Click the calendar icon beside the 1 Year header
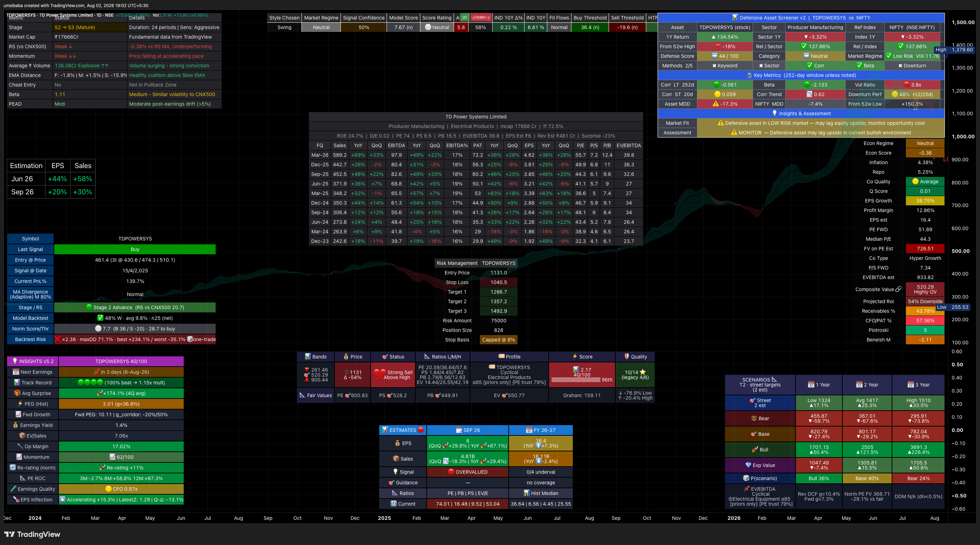Image resolution: width=980 pixels, height=545 pixels. [x=811, y=385]
